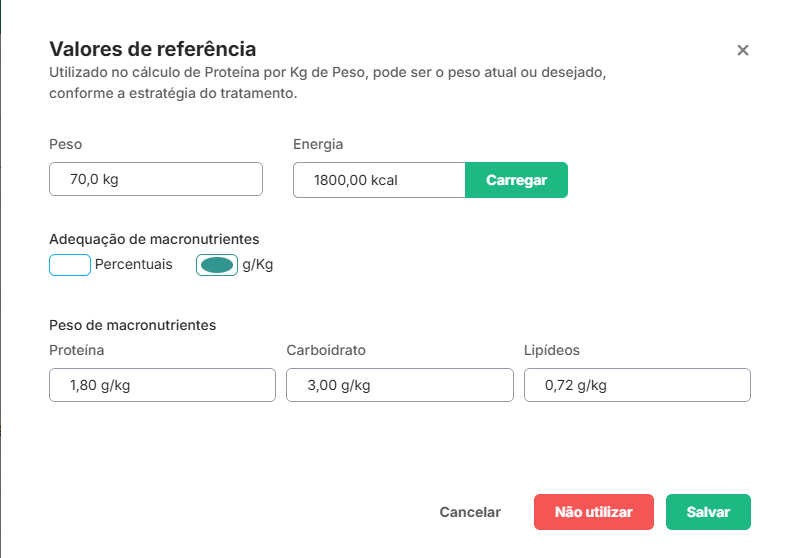796x558 pixels.
Task: Close the Valores de referência dialog
Action: point(743,50)
